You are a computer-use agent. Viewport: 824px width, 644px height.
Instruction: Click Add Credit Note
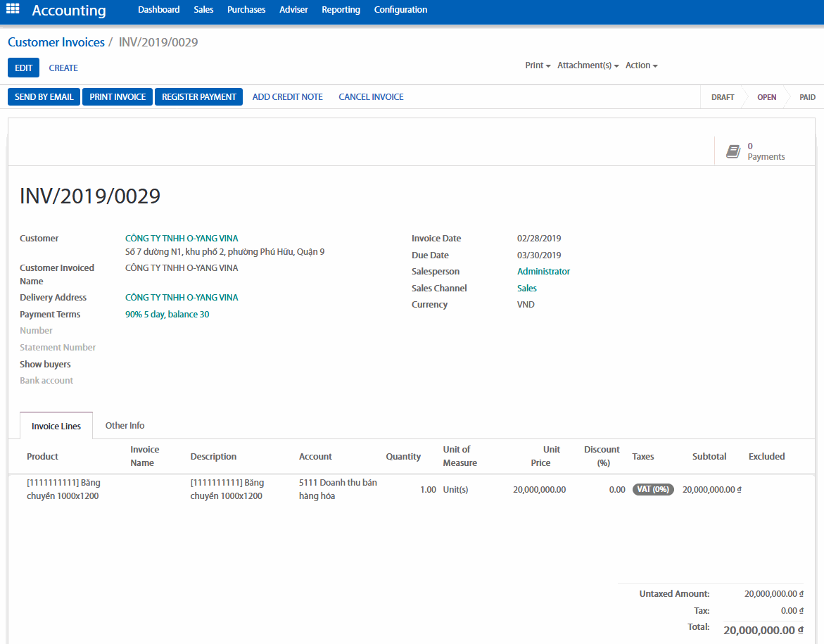[x=287, y=97]
